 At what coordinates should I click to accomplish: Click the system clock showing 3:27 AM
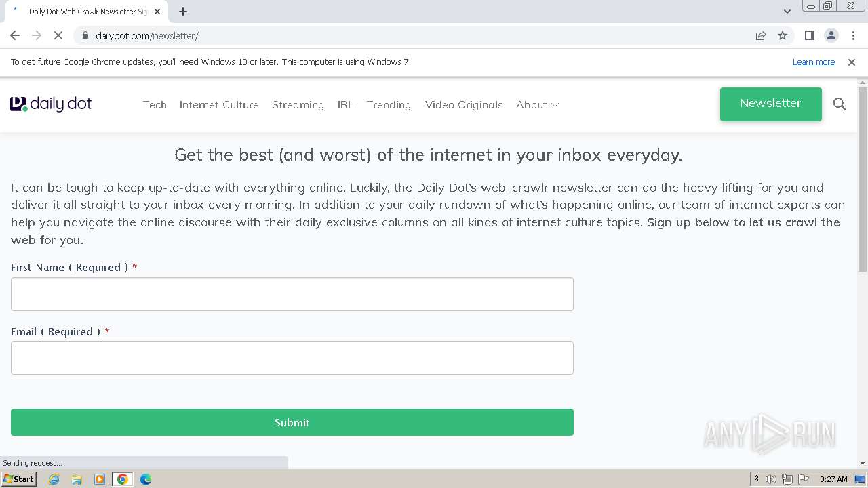[833, 479]
